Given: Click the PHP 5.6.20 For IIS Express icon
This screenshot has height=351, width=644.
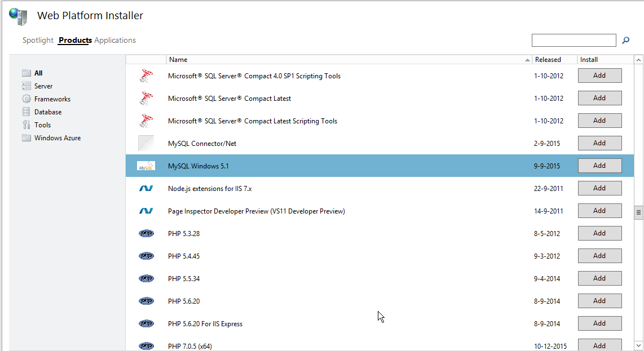Looking at the screenshot, I should tap(146, 324).
